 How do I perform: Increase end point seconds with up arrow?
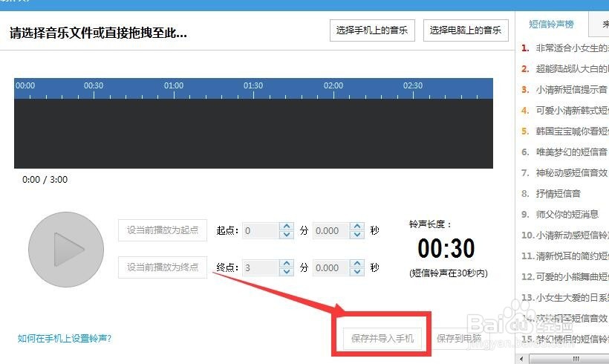pos(357,264)
